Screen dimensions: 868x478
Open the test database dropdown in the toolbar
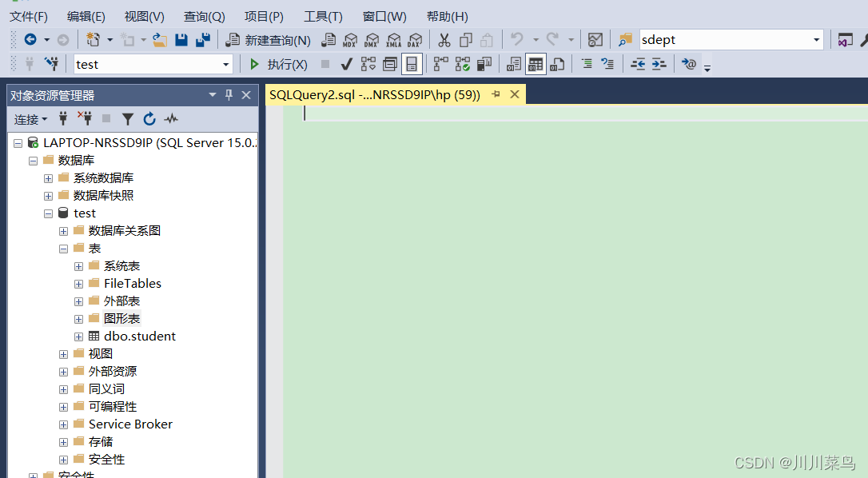226,65
